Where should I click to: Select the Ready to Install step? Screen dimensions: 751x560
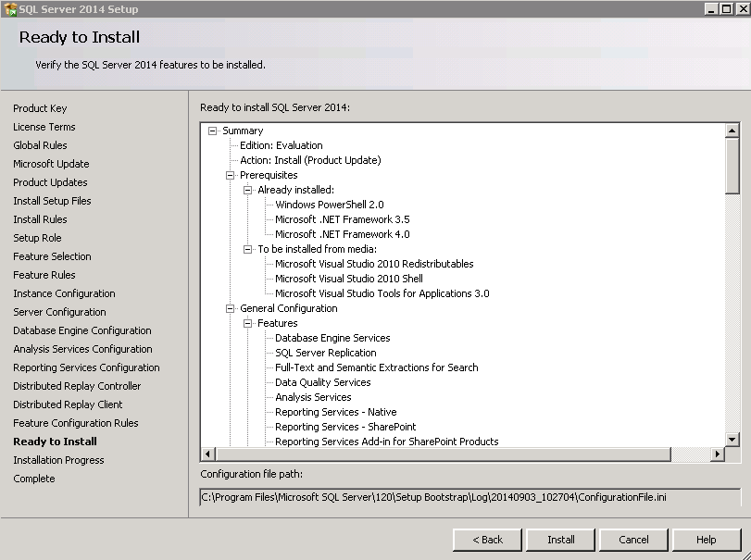(55, 442)
